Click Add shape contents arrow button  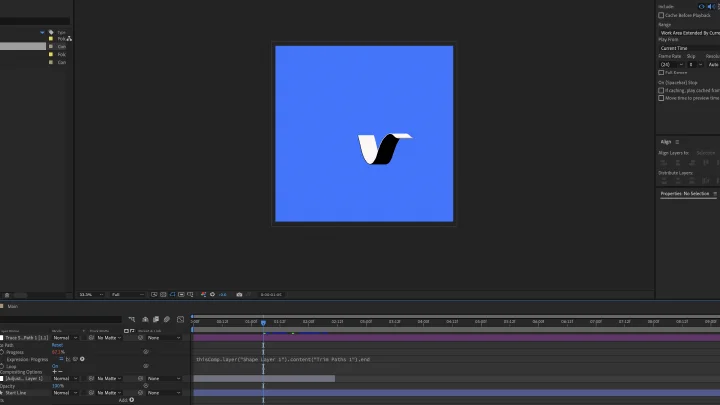click(x=132, y=400)
